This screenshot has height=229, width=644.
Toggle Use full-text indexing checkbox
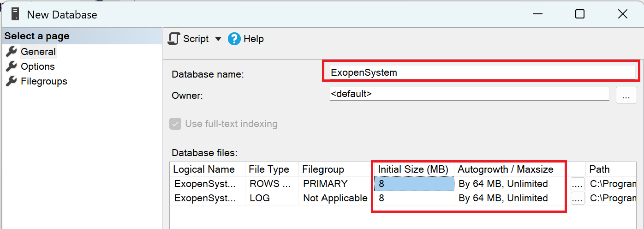(x=175, y=124)
